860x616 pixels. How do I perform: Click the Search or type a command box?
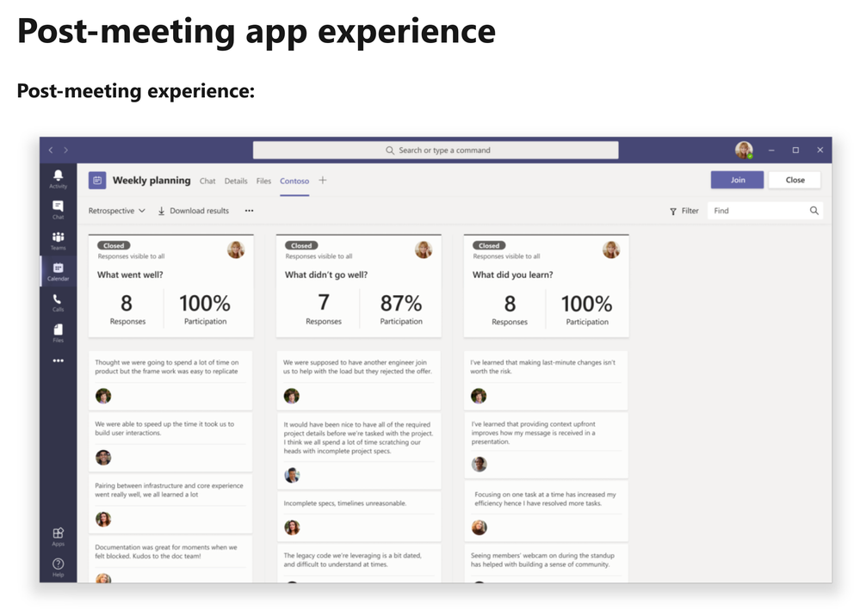436,151
